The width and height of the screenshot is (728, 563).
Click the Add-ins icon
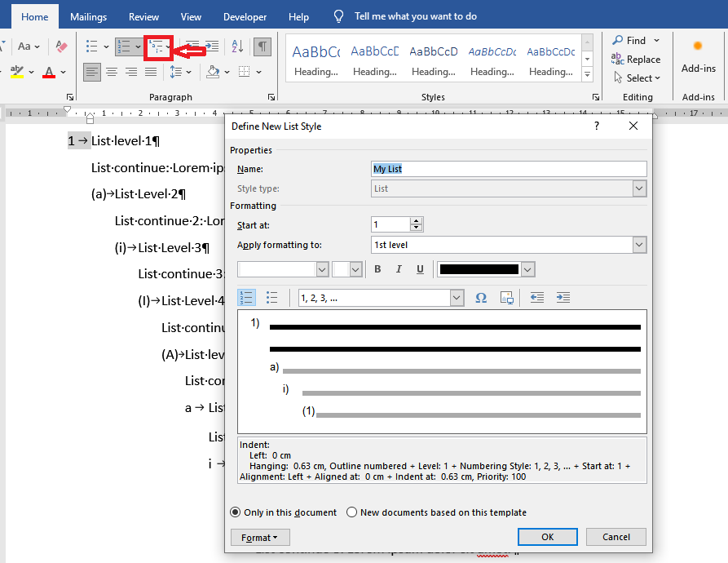click(x=698, y=55)
